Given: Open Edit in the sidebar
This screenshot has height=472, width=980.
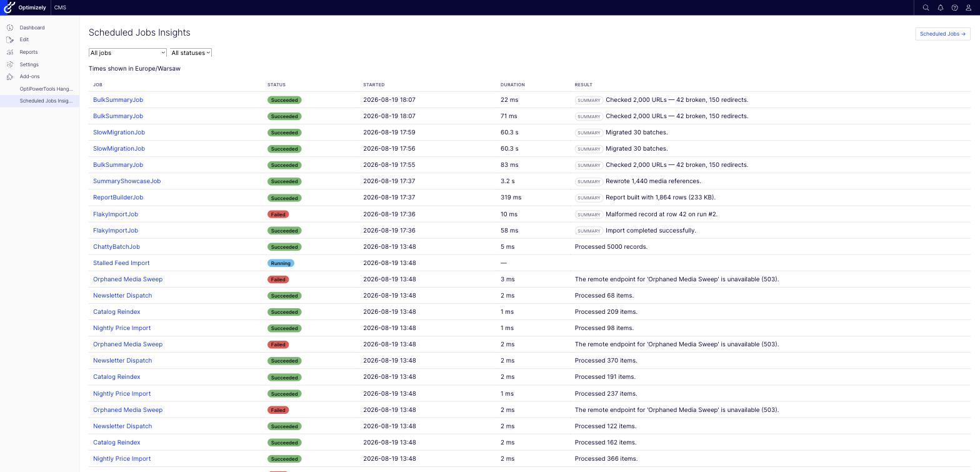Looking at the screenshot, I should point(24,39).
